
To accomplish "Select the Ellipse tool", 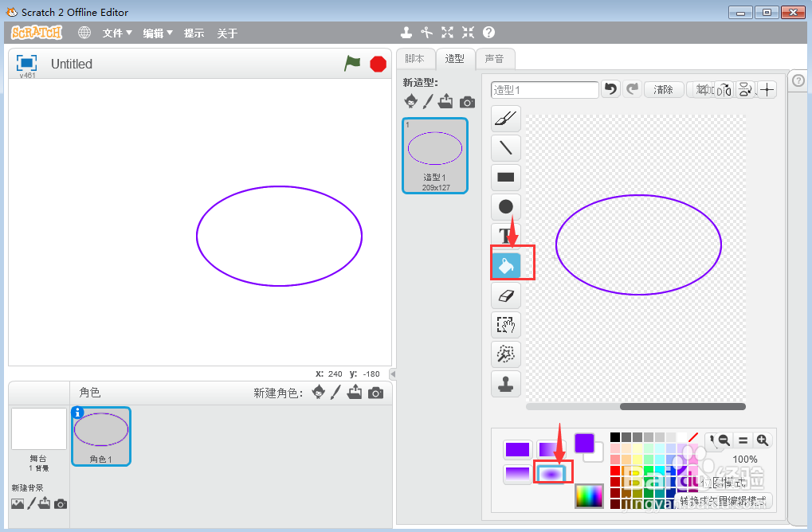I will point(505,207).
